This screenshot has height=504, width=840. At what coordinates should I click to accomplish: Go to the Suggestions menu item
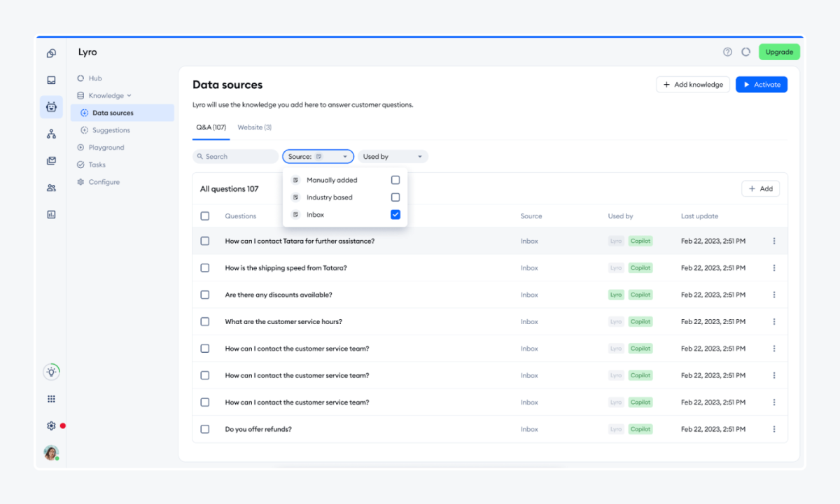click(112, 129)
